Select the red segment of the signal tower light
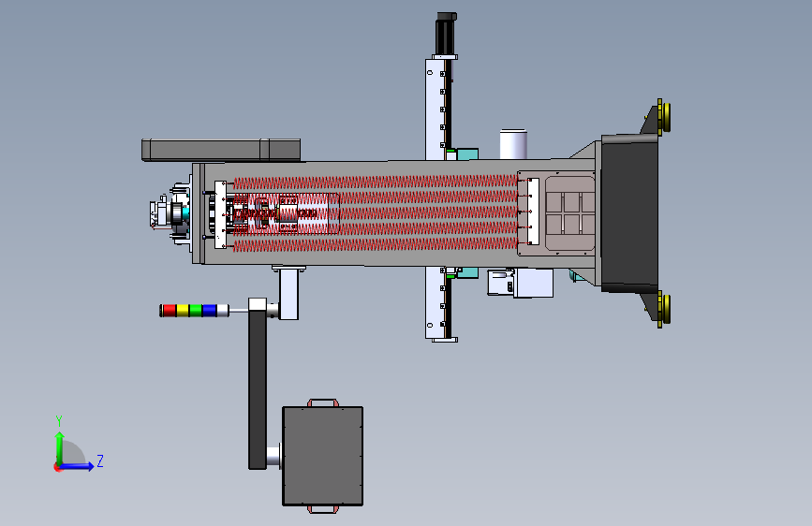812x526 pixels. (169, 311)
